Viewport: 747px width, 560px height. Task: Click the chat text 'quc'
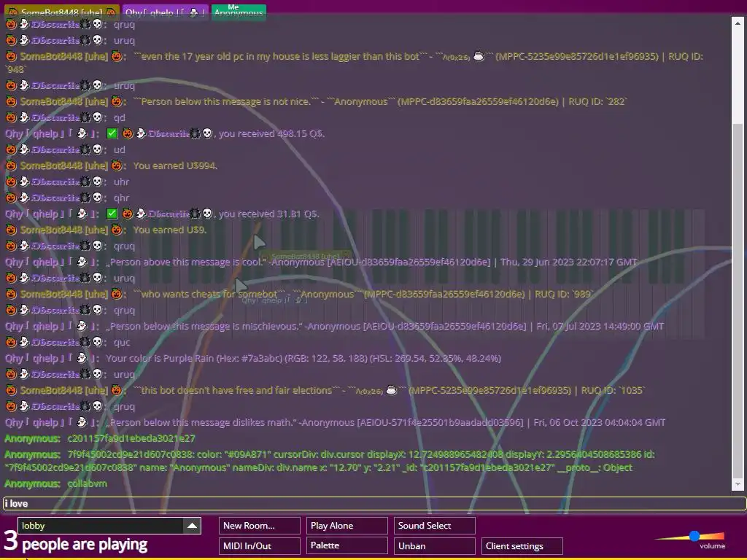point(122,343)
